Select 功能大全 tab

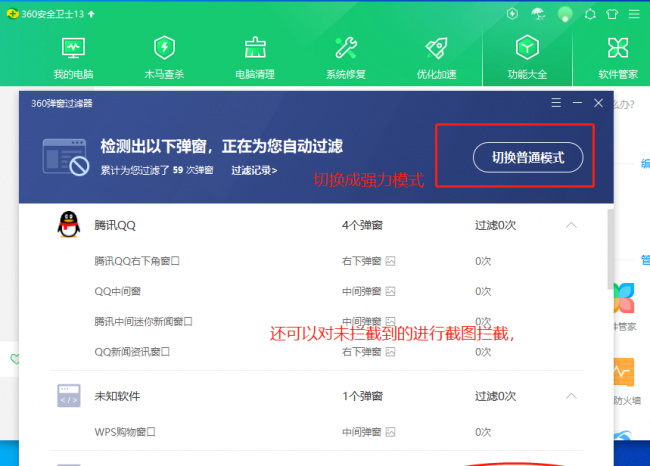[527, 58]
